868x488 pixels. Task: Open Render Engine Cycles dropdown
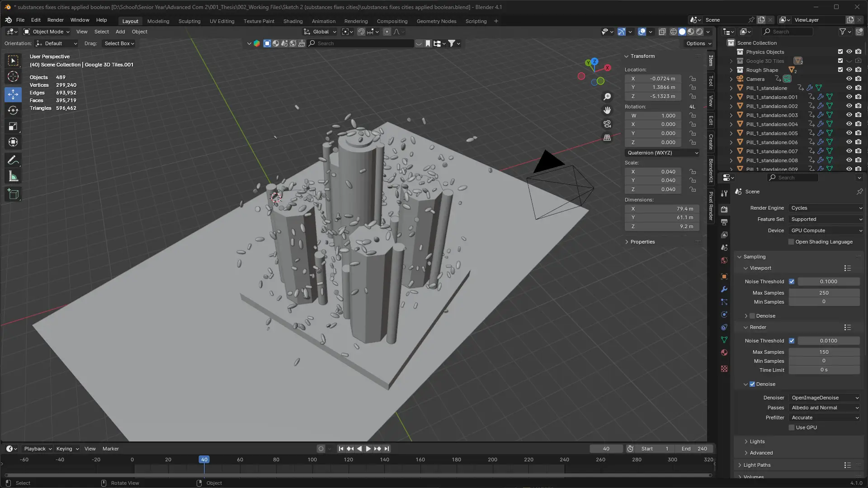826,208
